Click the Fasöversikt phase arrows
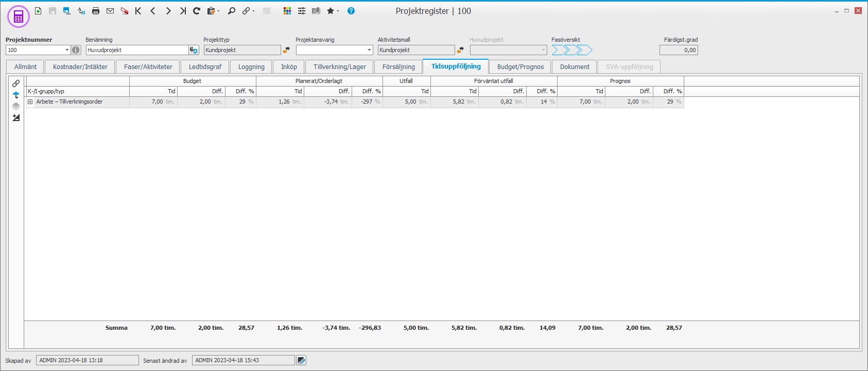 pos(572,50)
